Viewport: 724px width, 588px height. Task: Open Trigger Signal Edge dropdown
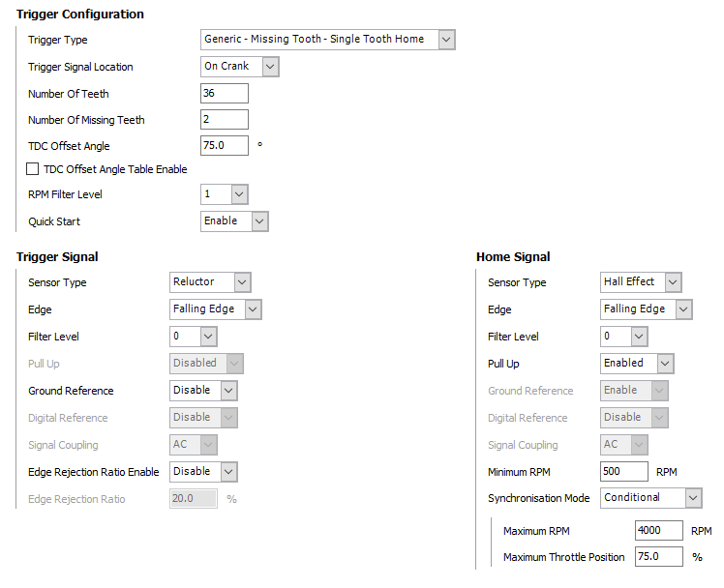[x=216, y=309]
